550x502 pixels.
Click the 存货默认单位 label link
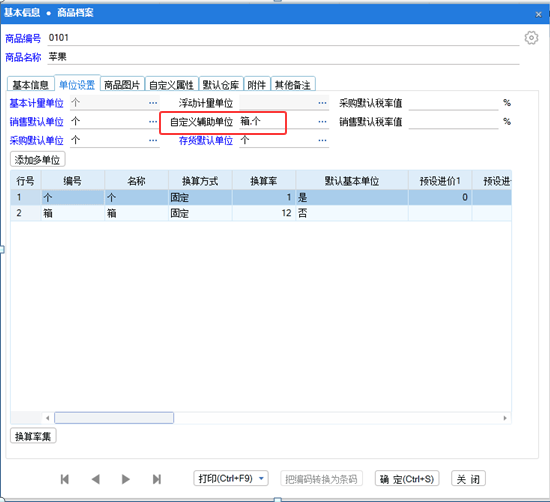pos(206,140)
